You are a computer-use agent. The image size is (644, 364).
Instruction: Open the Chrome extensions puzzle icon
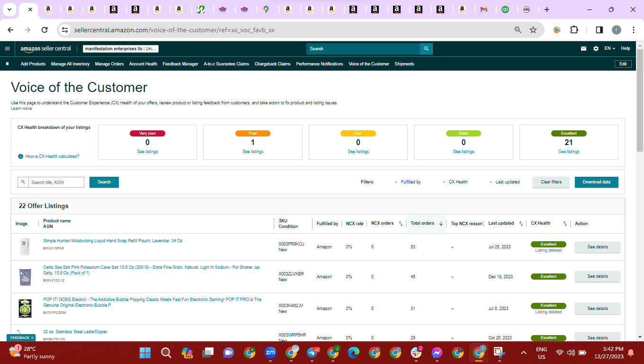[x=574, y=30]
